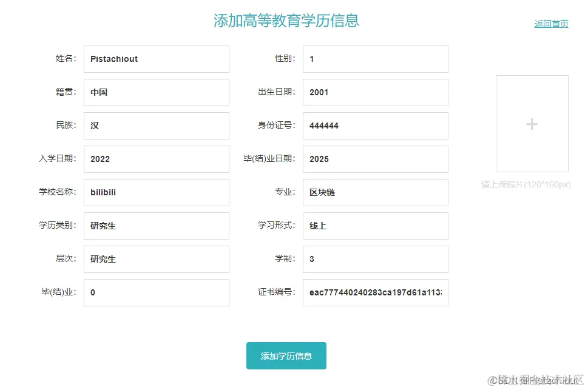Click the 证书编号 field with long code
Viewport: 588px width, 390px height.
pos(374,292)
